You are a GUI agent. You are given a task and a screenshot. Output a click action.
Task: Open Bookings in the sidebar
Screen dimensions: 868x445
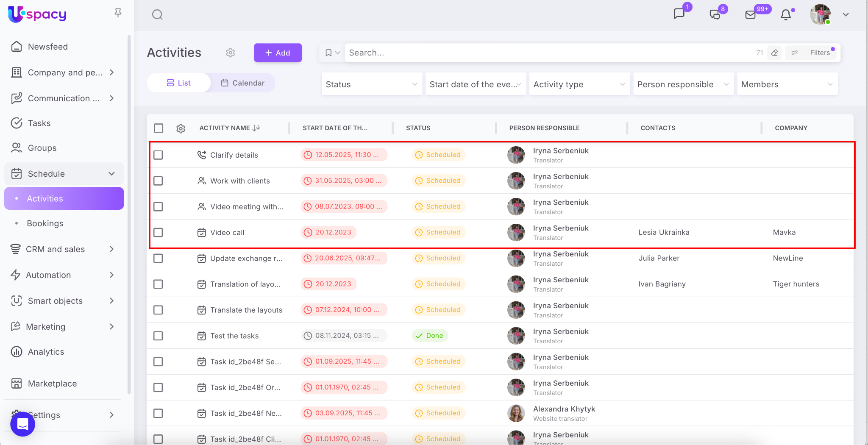click(x=45, y=223)
